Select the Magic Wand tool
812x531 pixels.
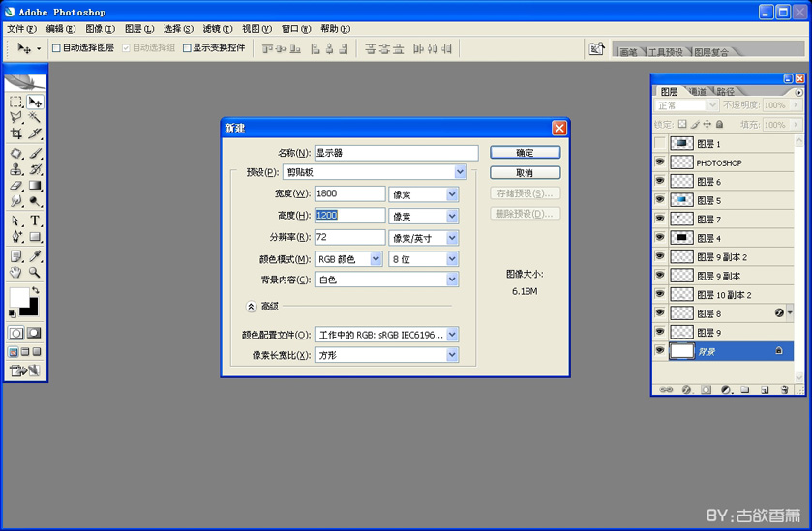tap(35, 117)
